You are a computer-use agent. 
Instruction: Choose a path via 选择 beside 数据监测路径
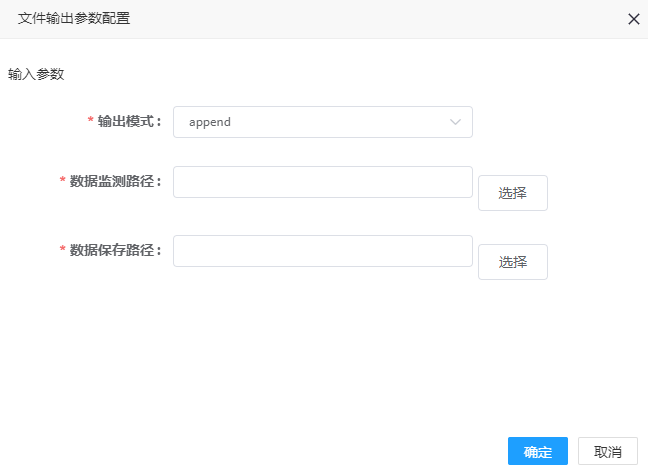pos(513,193)
